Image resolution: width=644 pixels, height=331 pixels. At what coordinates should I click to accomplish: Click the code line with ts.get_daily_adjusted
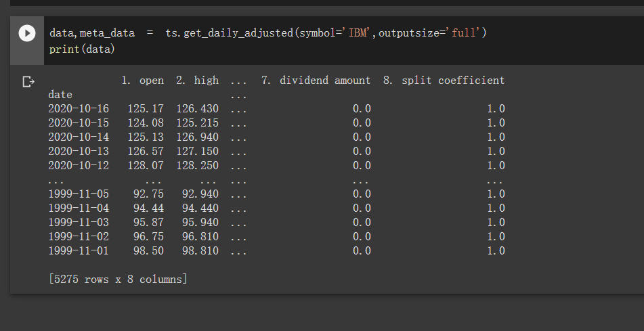[x=267, y=33]
